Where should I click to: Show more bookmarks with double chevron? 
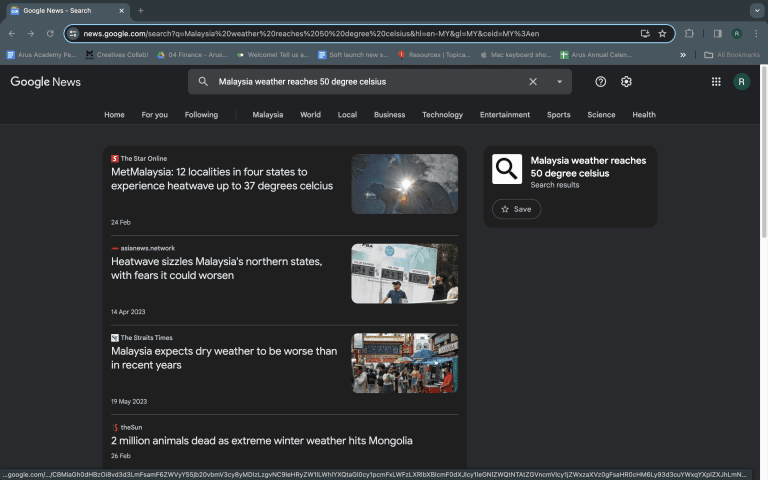(683, 55)
